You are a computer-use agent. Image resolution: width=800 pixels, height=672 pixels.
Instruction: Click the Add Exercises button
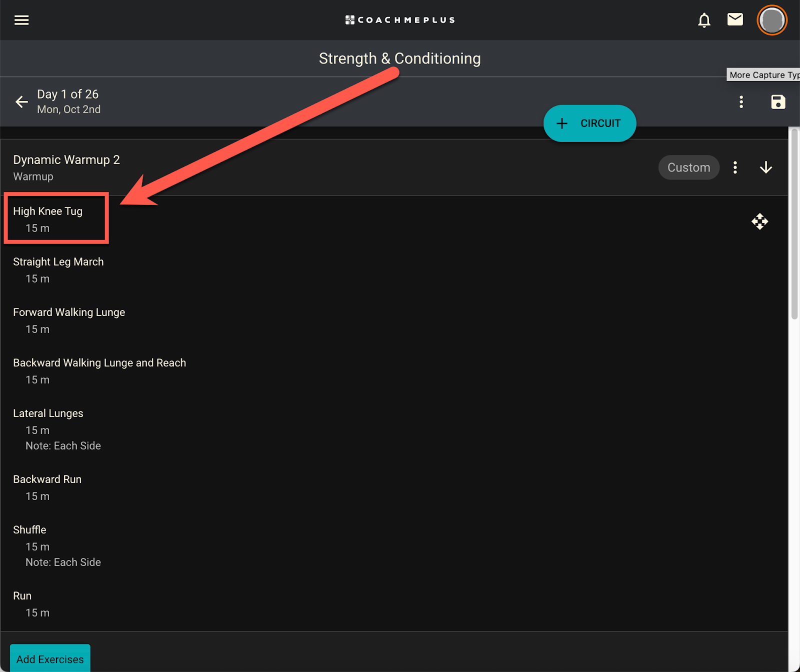click(50, 658)
